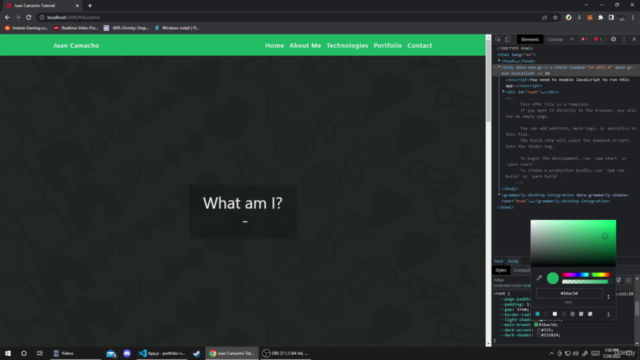Click the red error count badge
The height and width of the screenshot is (360, 640).
[x=584, y=39]
